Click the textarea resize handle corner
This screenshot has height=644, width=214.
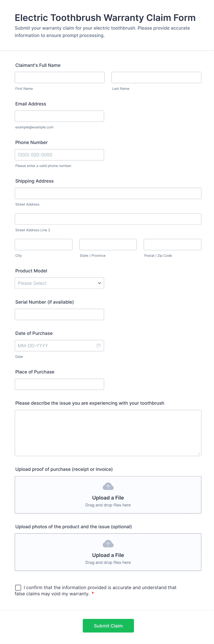(199, 454)
